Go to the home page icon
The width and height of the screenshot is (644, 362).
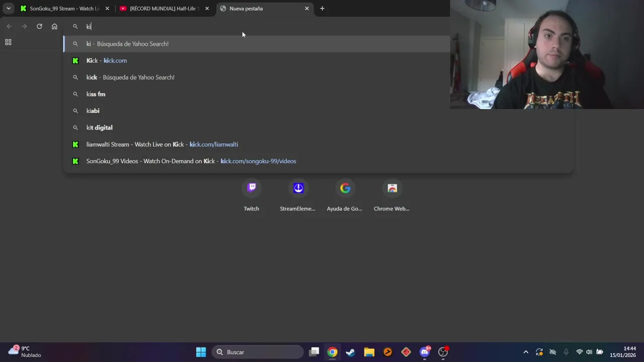pyautogui.click(x=54, y=26)
